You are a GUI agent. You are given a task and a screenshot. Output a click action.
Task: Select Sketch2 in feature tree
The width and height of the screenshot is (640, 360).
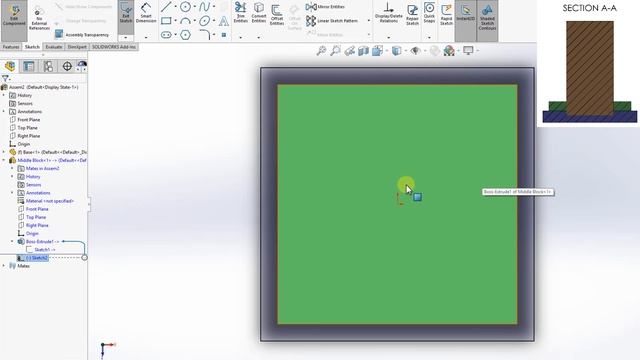[37, 258]
